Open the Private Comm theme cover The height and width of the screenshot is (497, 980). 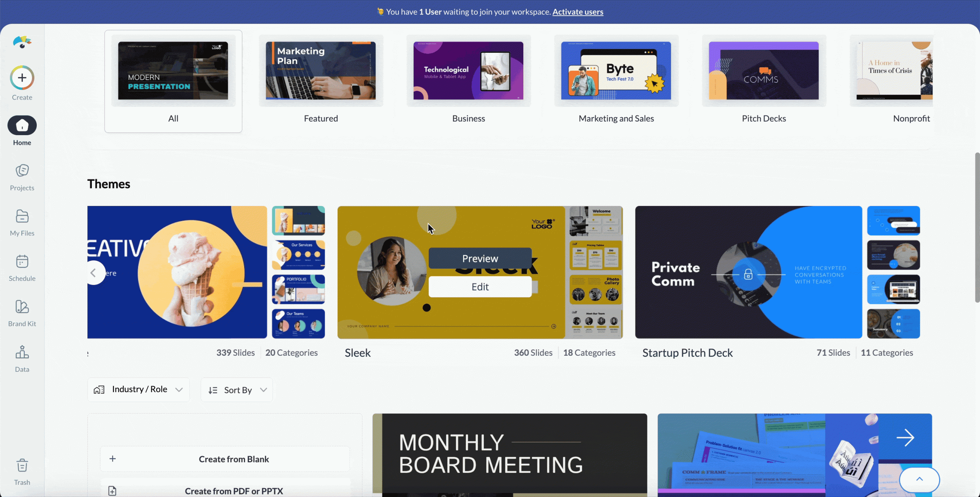coord(748,272)
